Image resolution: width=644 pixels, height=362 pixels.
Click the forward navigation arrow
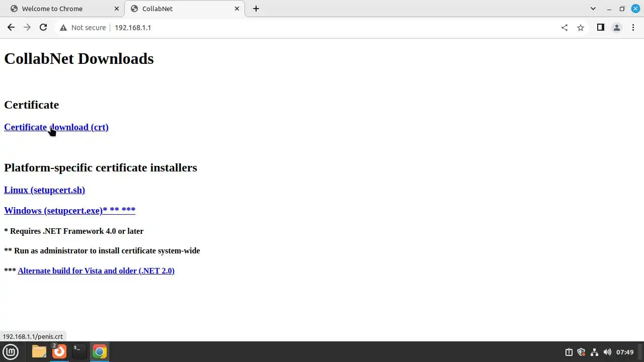[27, 28]
